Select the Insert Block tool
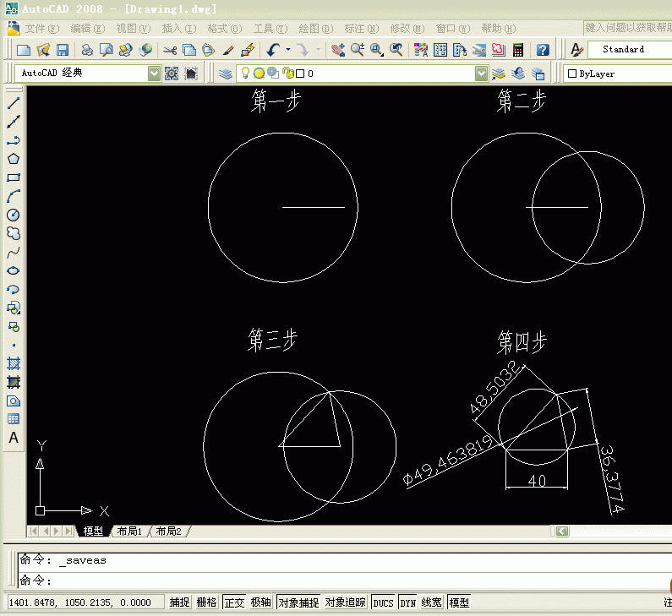Image resolution: width=672 pixels, height=616 pixels. coord(14,308)
